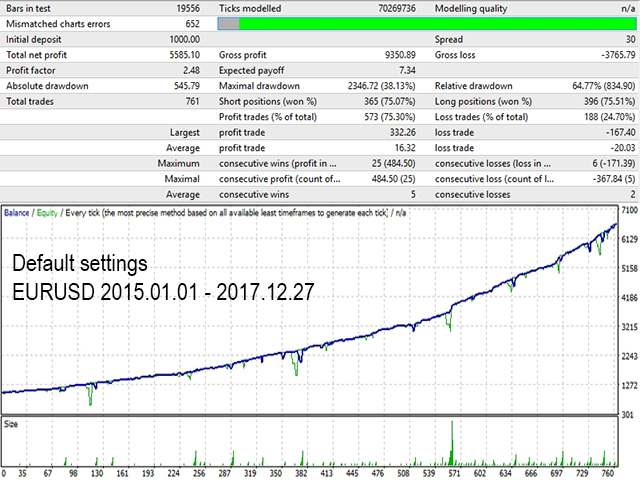
Task: Click the Absolute drawdown value 545.79
Action: coord(187,86)
